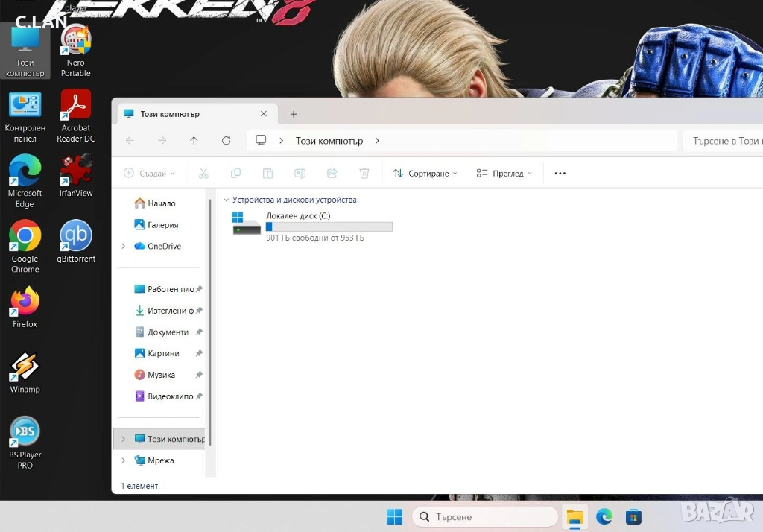Open the Winamp desktop icon

[25, 372]
